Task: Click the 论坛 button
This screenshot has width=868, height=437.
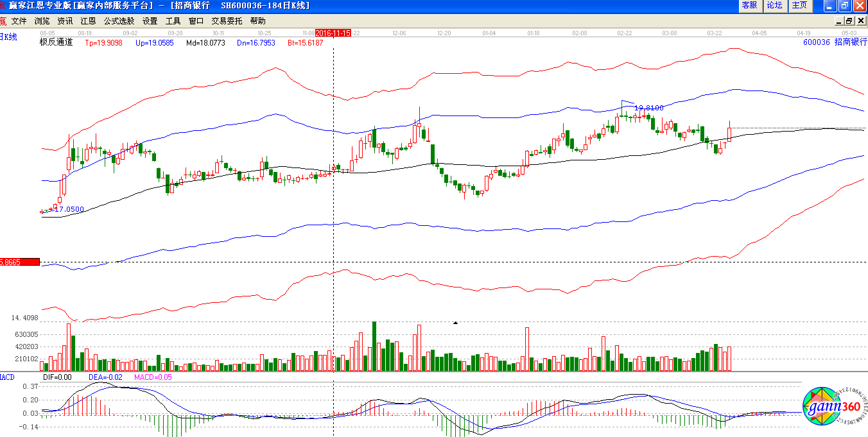Action: coord(775,6)
